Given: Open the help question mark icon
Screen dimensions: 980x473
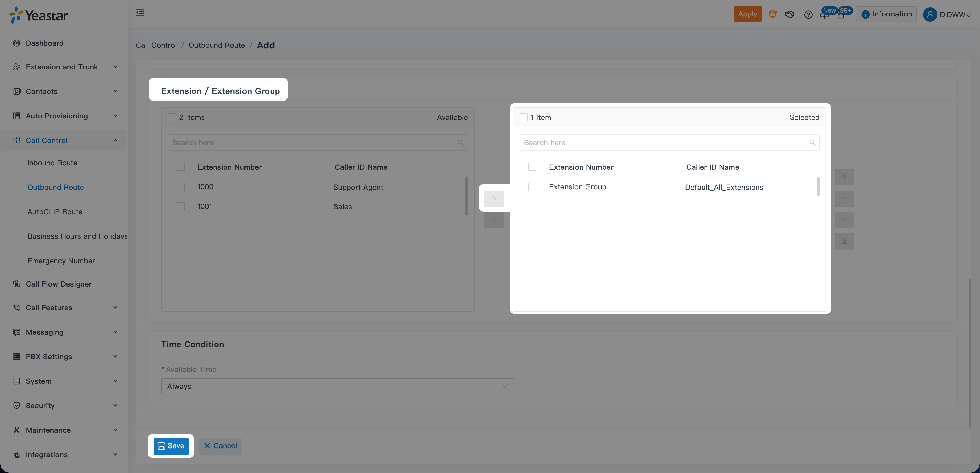Looking at the screenshot, I should click(x=808, y=15).
